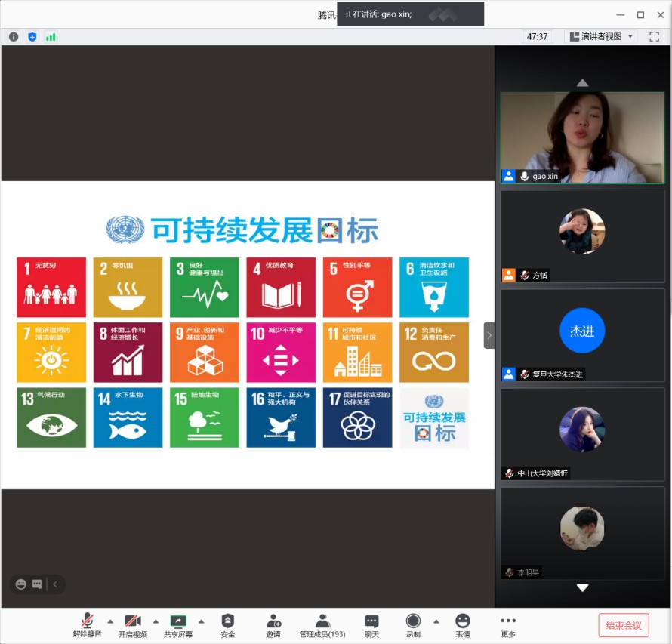This screenshot has width=672, height=644.
Task: Select 中山大学刘婧忻 participant tile
Action: coord(582,434)
